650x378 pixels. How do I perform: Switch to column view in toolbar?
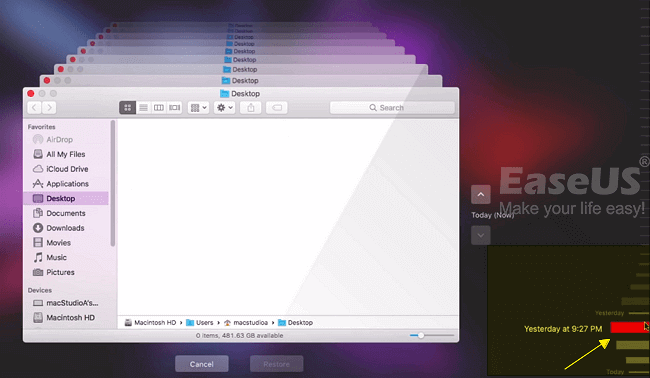click(159, 108)
